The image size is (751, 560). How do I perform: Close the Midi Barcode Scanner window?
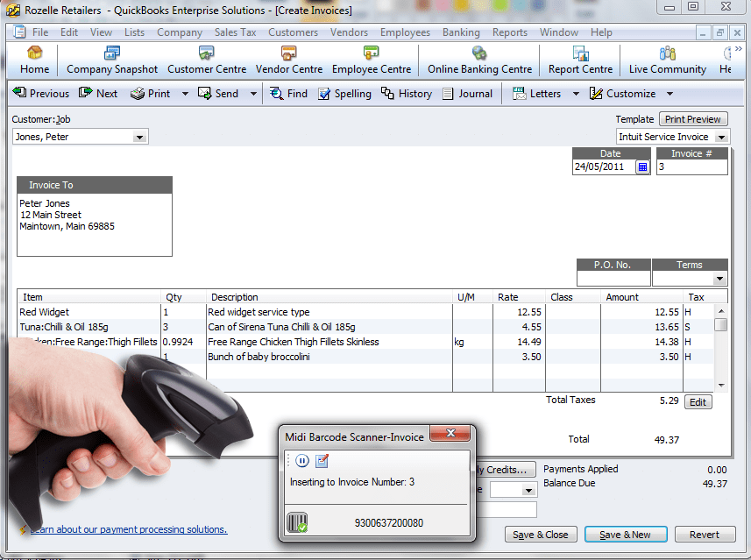tap(450, 433)
